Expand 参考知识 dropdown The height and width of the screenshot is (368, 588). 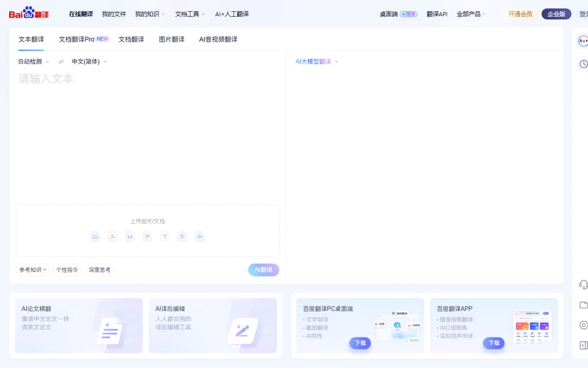tap(33, 270)
